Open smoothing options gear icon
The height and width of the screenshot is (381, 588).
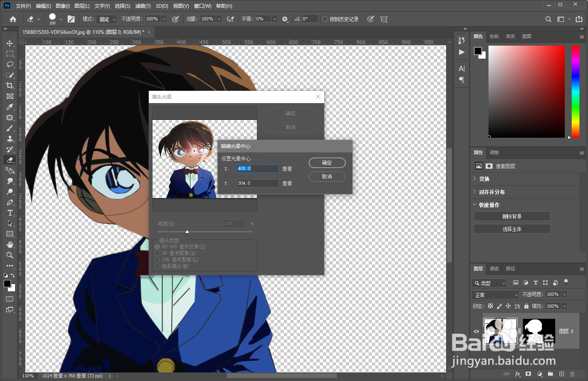tap(285, 19)
